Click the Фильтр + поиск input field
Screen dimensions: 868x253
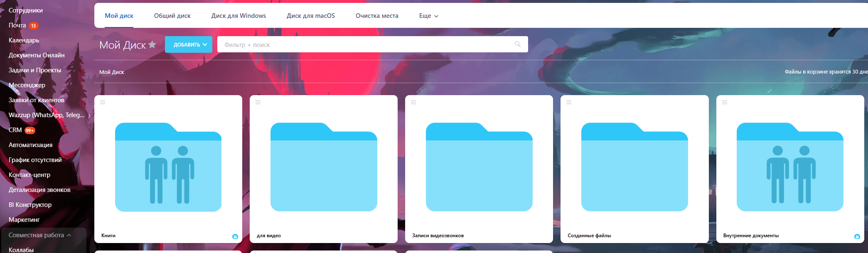coord(373,44)
